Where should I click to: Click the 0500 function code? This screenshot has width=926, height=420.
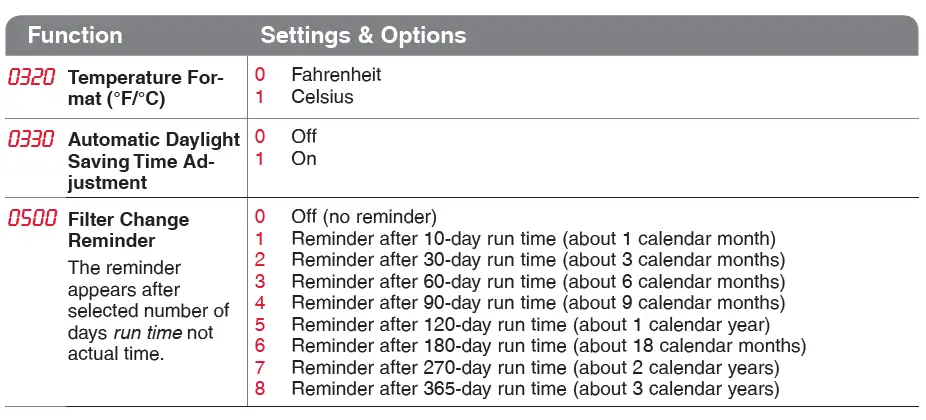[x=32, y=219]
